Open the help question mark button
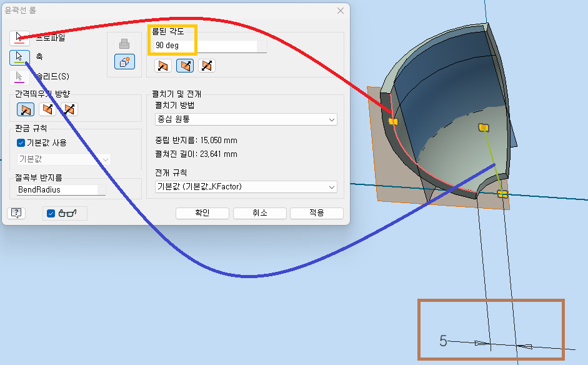Image resolution: width=588 pixels, height=365 pixels. pos(17,213)
